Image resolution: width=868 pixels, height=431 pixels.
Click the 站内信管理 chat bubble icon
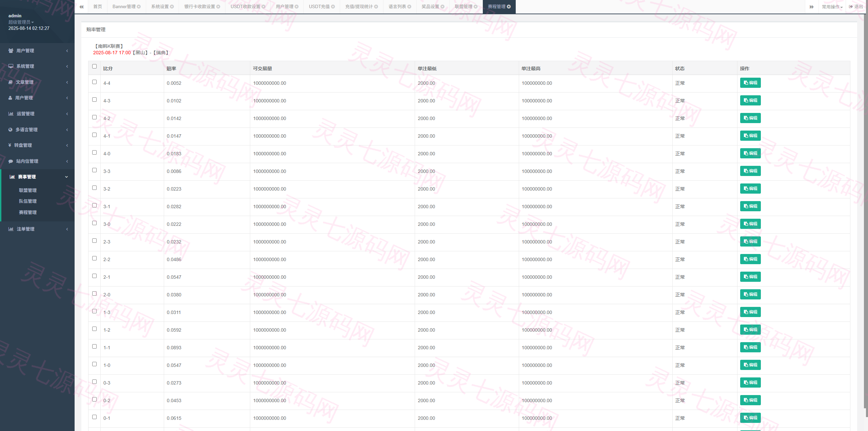[x=11, y=161]
